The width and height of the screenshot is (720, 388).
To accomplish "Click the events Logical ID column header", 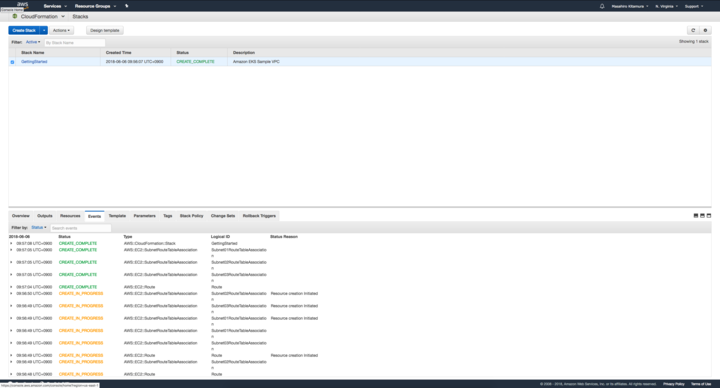I will (220, 237).
